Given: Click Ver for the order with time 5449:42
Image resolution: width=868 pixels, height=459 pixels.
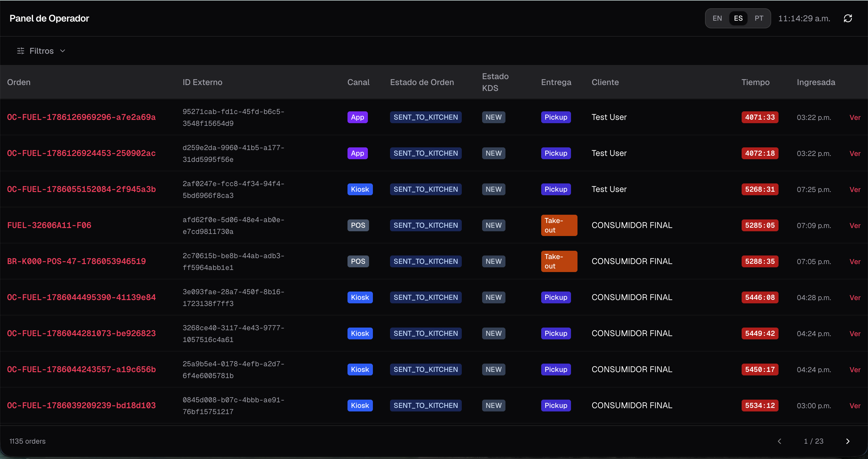Looking at the screenshot, I should [x=855, y=334].
